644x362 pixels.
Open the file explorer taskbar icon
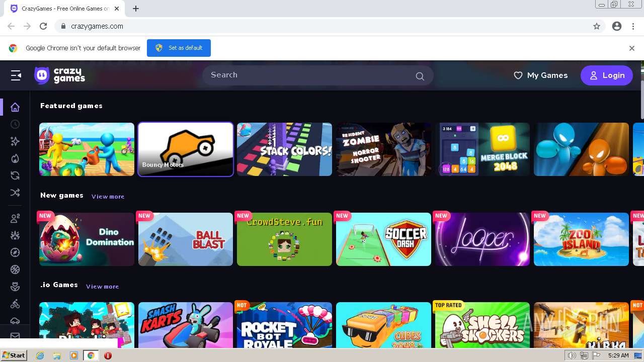point(57,355)
